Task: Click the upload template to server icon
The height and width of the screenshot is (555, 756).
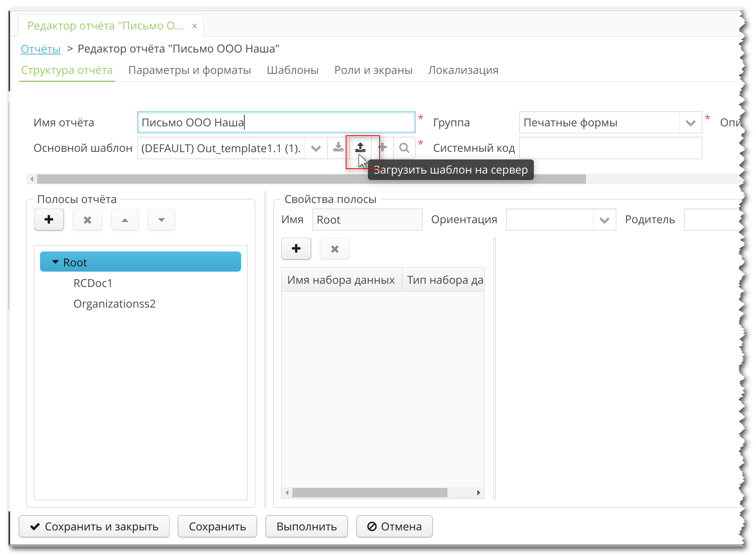Action: (361, 148)
